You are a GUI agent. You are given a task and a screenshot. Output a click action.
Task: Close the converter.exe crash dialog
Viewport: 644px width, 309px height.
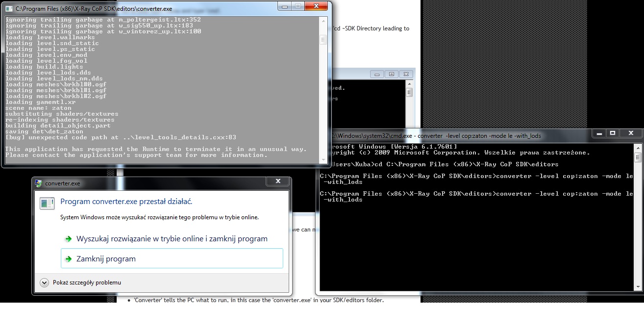(x=278, y=181)
